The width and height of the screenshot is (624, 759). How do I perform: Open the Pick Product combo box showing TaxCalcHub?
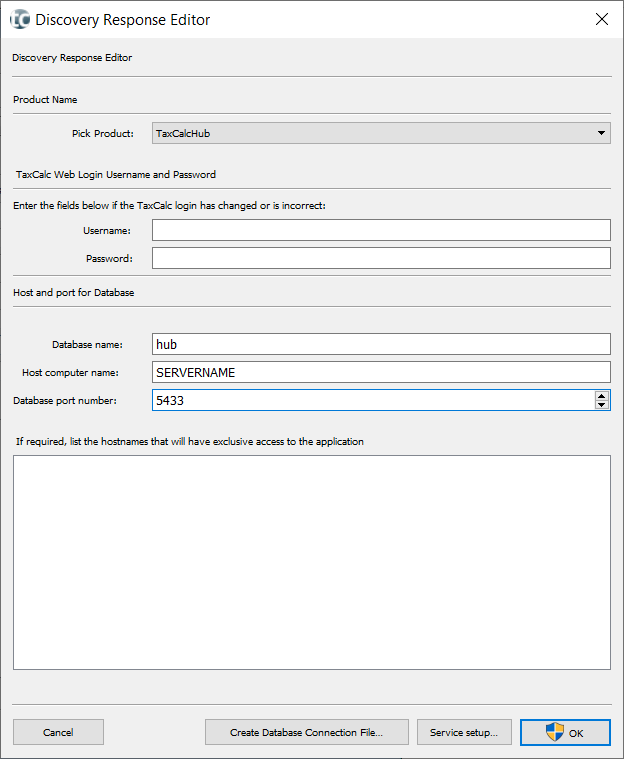pyautogui.click(x=370, y=133)
